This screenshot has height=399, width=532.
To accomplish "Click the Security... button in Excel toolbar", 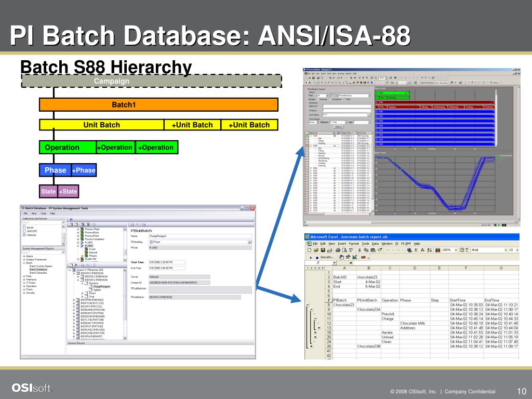I will 328,257.
